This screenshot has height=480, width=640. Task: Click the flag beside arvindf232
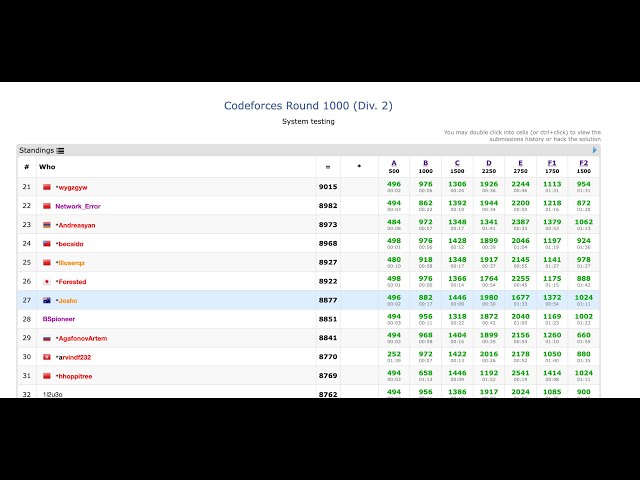tap(47, 357)
